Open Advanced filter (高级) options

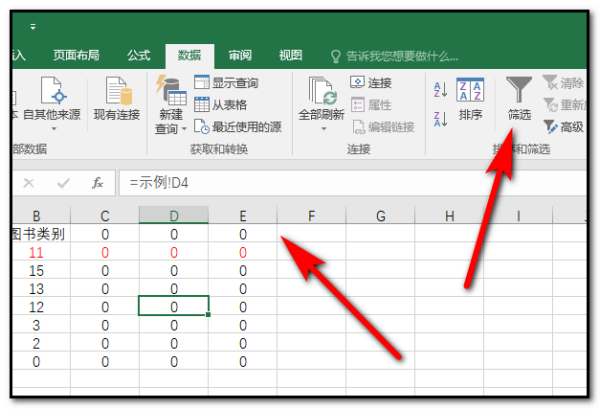click(x=564, y=127)
